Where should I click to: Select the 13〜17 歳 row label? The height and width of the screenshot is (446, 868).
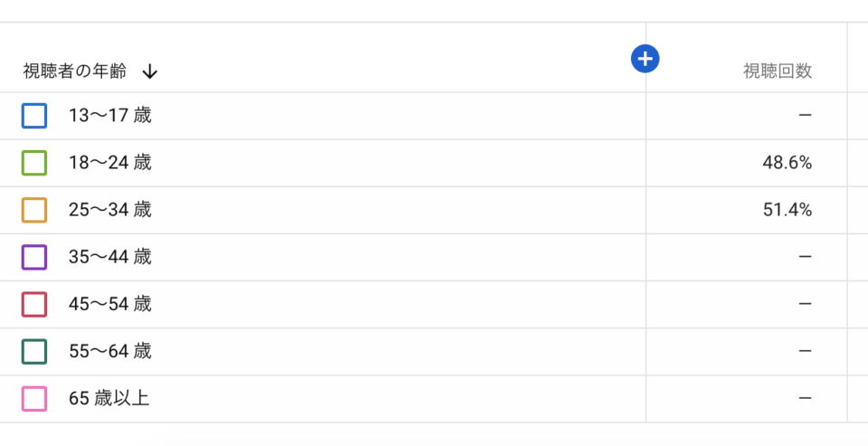pyautogui.click(x=109, y=116)
